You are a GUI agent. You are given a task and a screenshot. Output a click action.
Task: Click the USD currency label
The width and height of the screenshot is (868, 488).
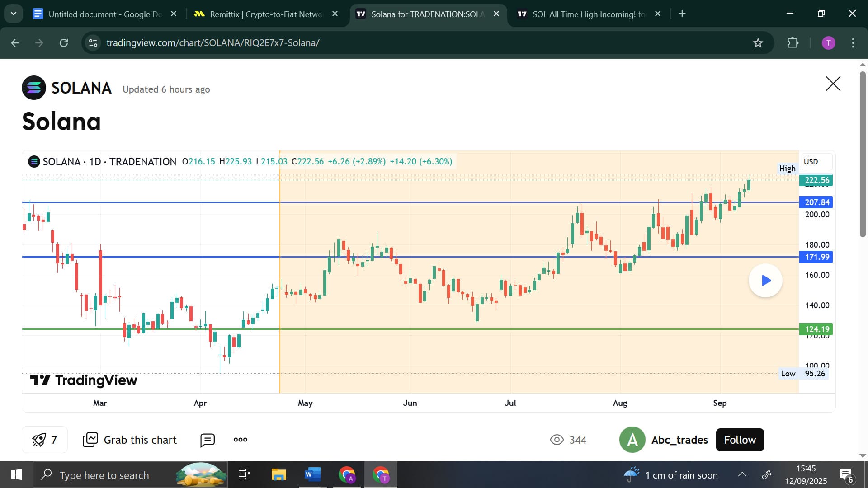point(816,162)
